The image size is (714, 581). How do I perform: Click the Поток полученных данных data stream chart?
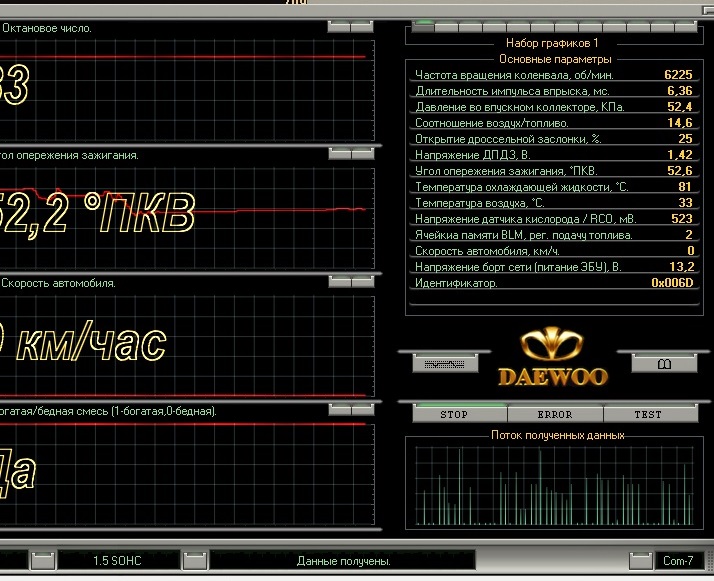(554, 486)
